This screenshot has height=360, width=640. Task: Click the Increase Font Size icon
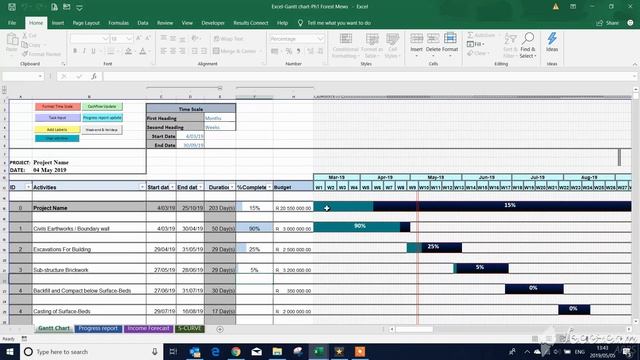tap(138, 38)
